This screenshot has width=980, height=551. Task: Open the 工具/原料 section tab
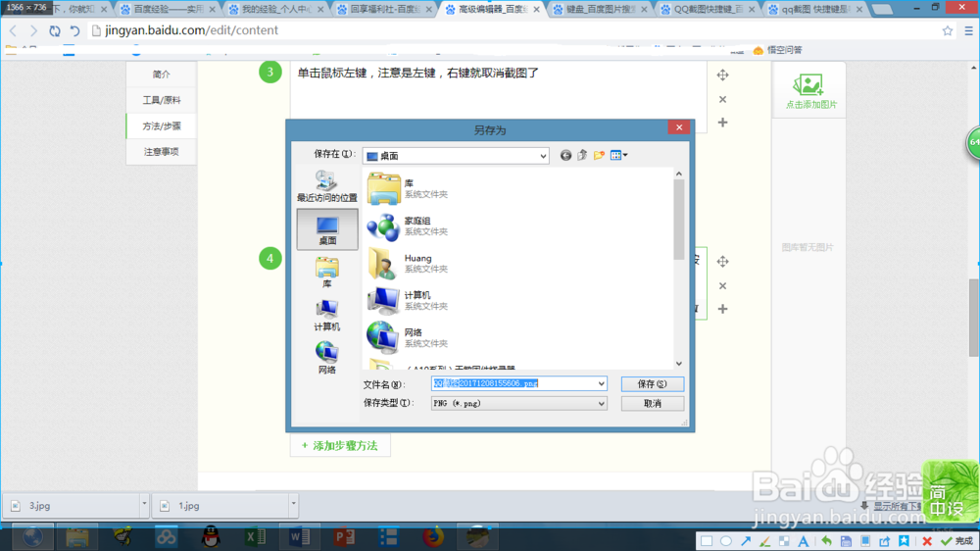pos(162,100)
